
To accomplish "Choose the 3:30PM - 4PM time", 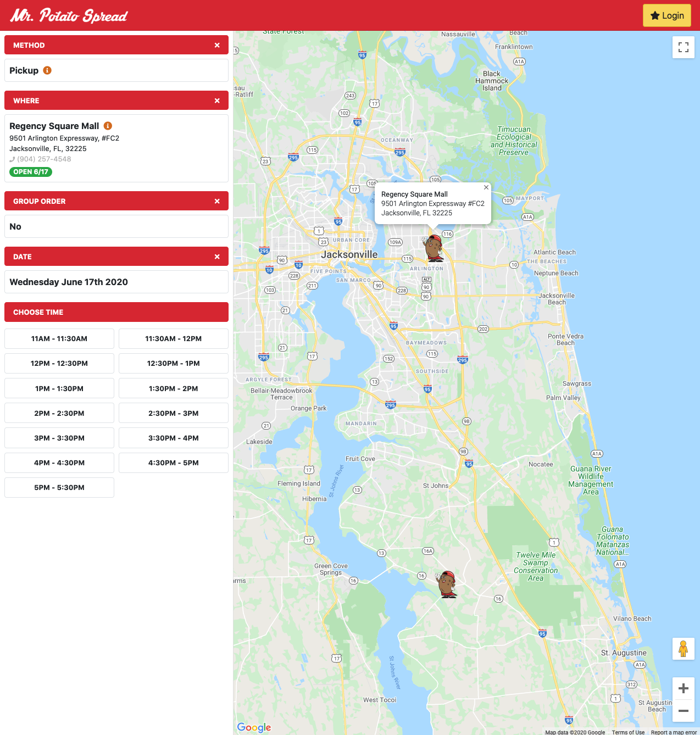I will [174, 438].
